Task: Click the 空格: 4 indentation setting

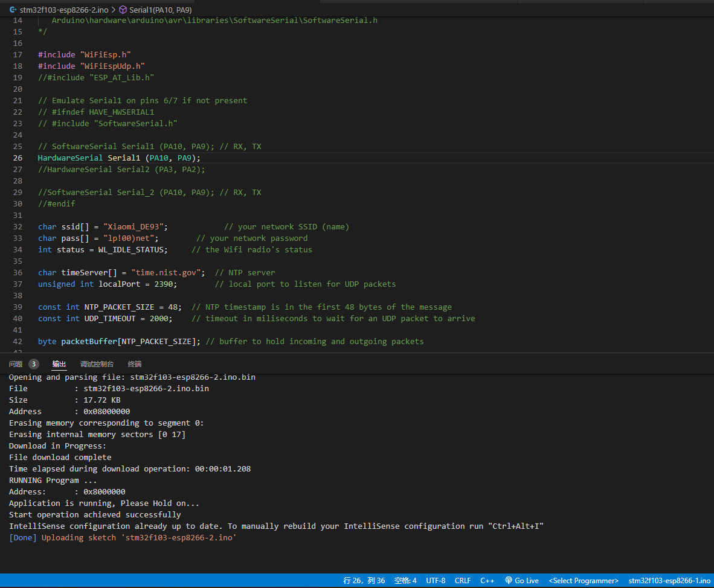Action: point(405,580)
